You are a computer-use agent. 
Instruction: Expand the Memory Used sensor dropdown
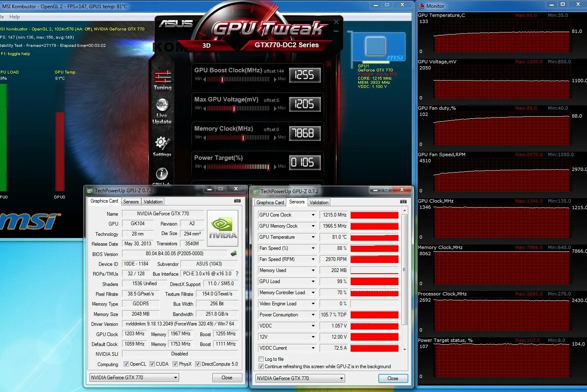click(x=313, y=270)
